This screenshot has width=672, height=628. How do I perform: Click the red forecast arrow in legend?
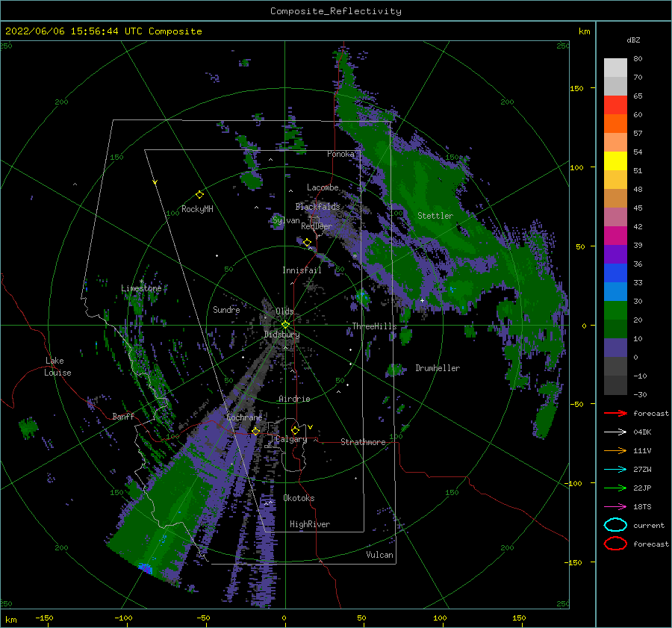coord(615,413)
